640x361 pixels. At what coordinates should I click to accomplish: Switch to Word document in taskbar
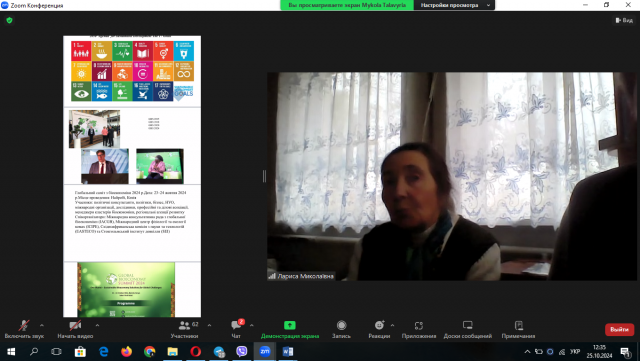[x=288, y=352]
